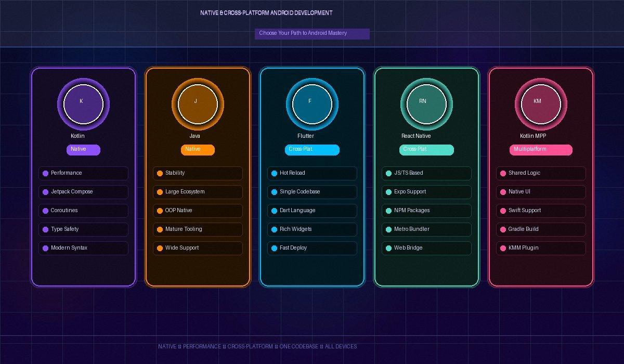
Task: Click the React Native 'RN' circle icon
Action: tap(426, 104)
